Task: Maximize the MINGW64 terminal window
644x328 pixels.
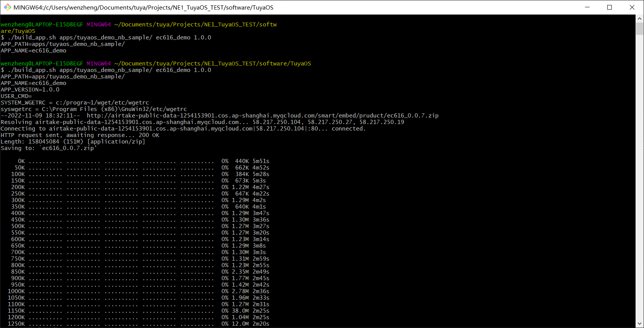Action: (x=610, y=7)
